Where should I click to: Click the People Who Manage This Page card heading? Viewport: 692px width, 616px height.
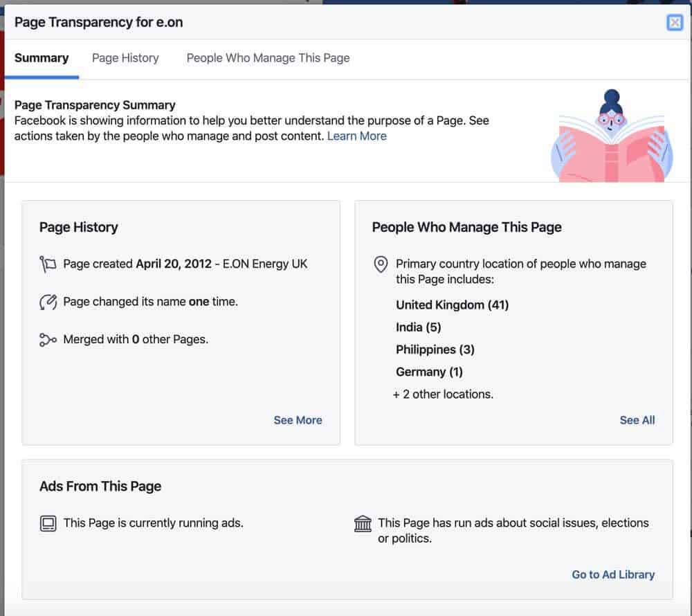click(x=467, y=227)
